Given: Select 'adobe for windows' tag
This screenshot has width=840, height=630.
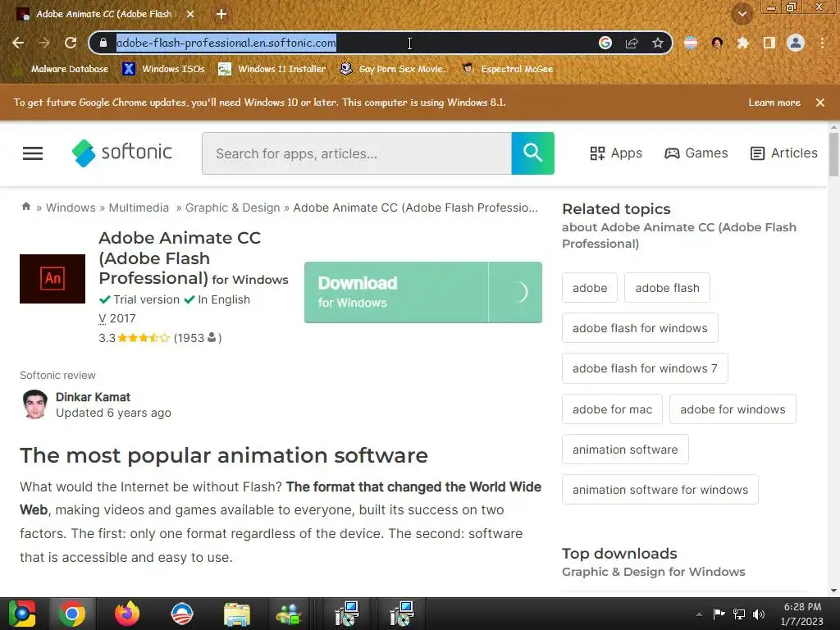Looking at the screenshot, I should click(733, 409).
